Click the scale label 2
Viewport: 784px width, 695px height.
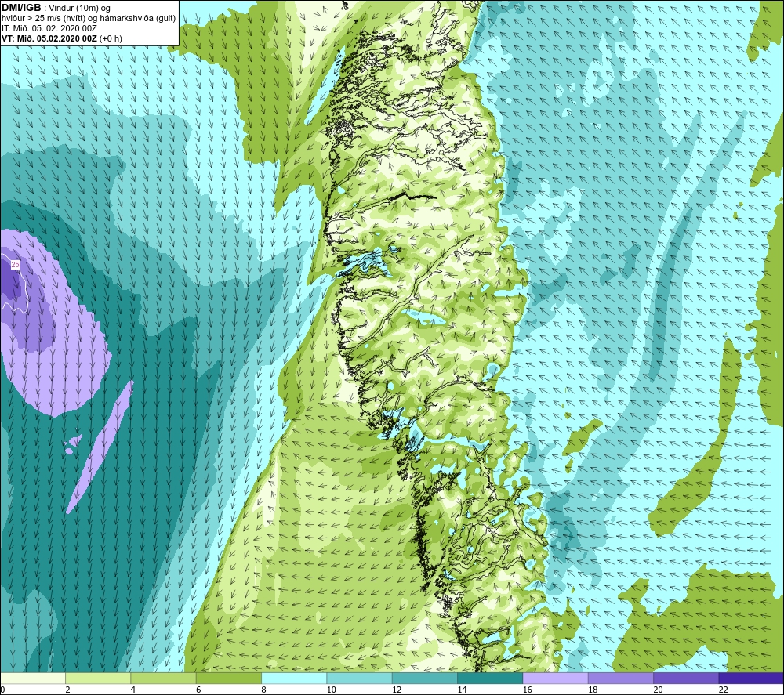(x=67, y=690)
